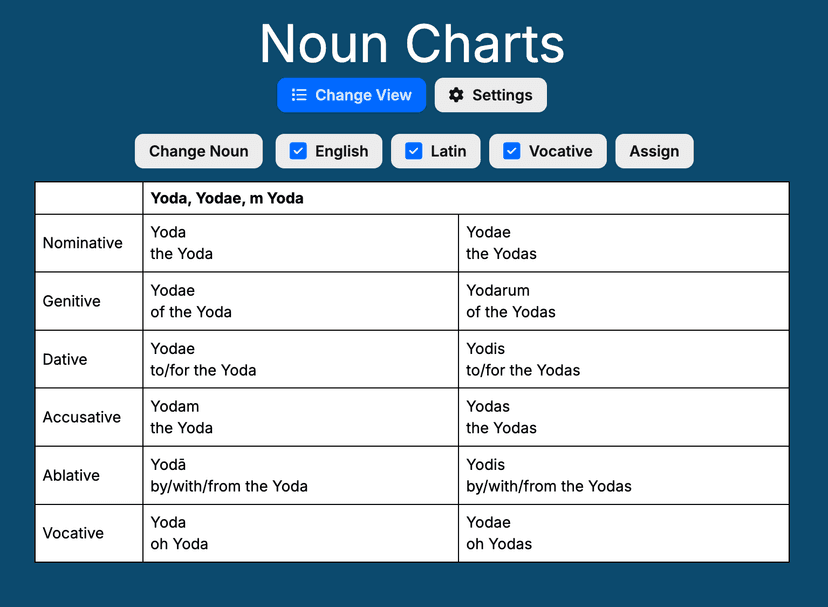The width and height of the screenshot is (828, 607).
Task: Disable the Vocative checkbox
Action: click(512, 151)
